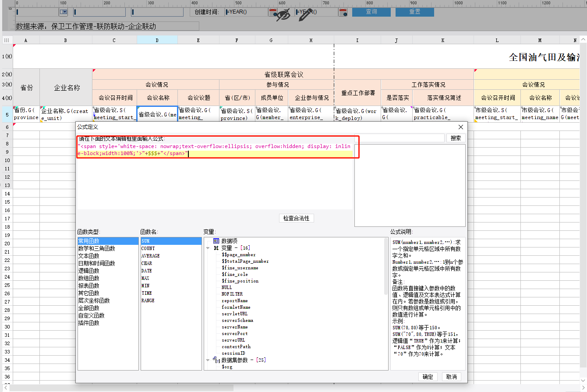Select the 企业名称 header cell
Screen dimensions: 587x392
click(x=66, y=87)
